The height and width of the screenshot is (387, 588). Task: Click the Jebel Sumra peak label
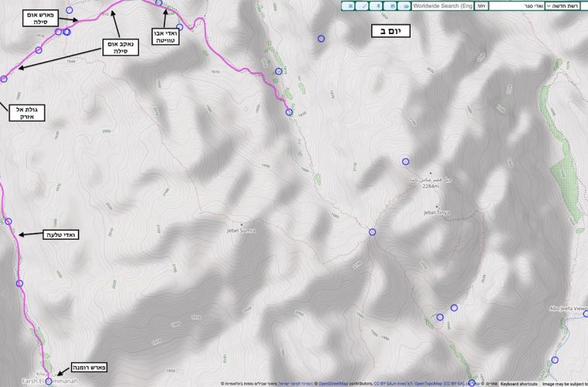241,230
